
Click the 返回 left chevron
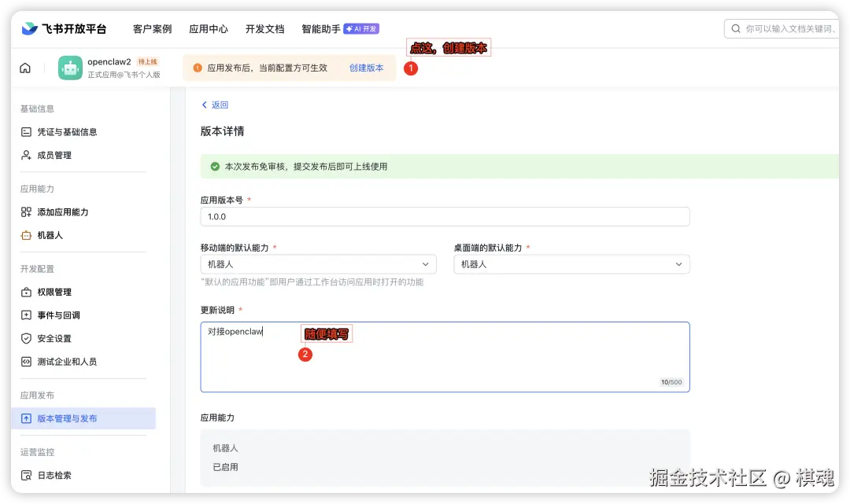(x=205, y=105)
